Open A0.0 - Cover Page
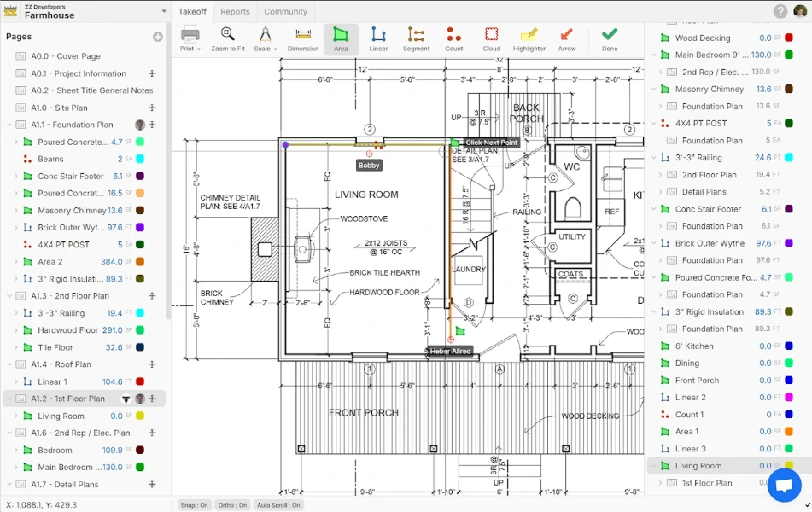The height and width of the screenshot is (512, 812). tap(66, 56)
